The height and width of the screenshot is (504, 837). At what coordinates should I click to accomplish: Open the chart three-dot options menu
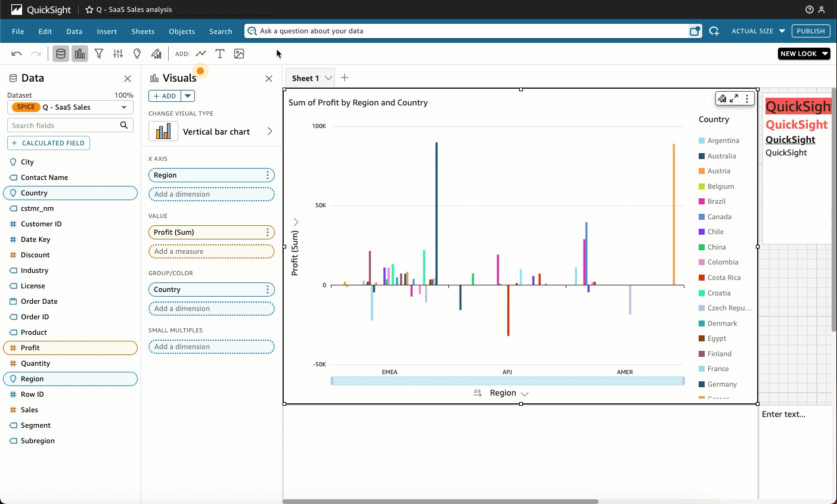[747, 99]
